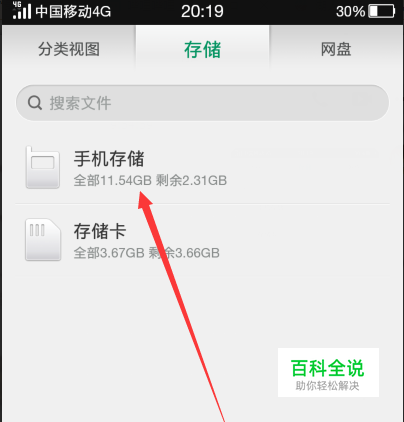
Task: Open 存储卡 entry title
Action: [x=100, y=231]
